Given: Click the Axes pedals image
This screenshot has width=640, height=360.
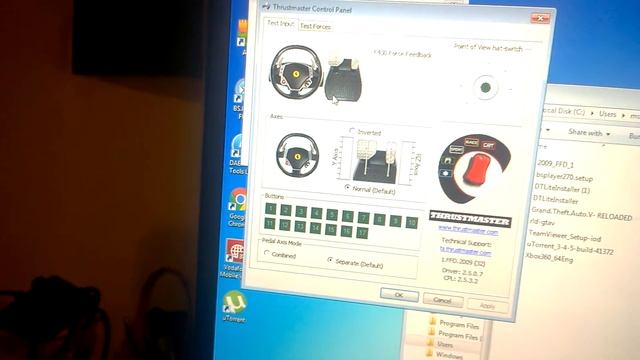Looking at the screenshot, I should coord(375,161).
